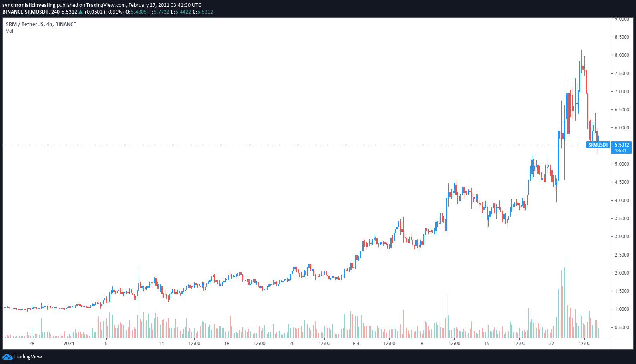Click the 25 date label on time axis
This screenshot has height=364, width=636.
(x=292, y=344)
